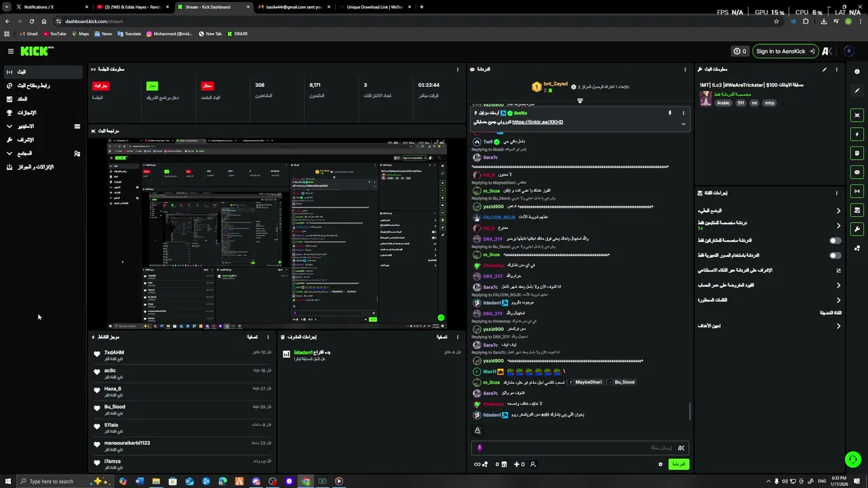This screenshot has height=488, width=868.
Task: Open the pinned message pin icon in chat
Action: tap(669, 113)
